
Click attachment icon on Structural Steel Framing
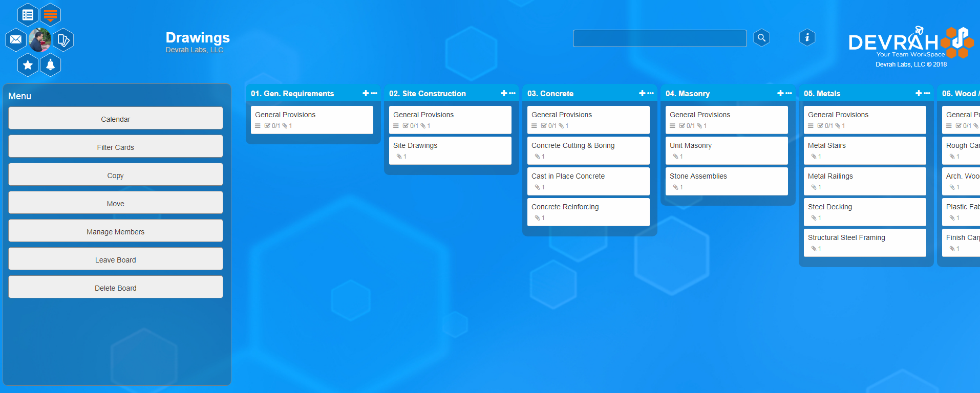[814, 249]
